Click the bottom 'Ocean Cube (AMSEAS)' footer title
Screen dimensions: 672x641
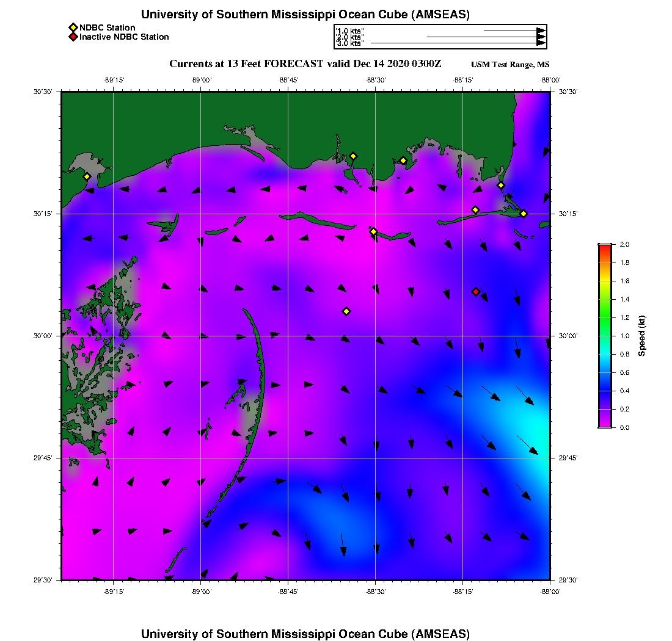click(x=305, y=634)
